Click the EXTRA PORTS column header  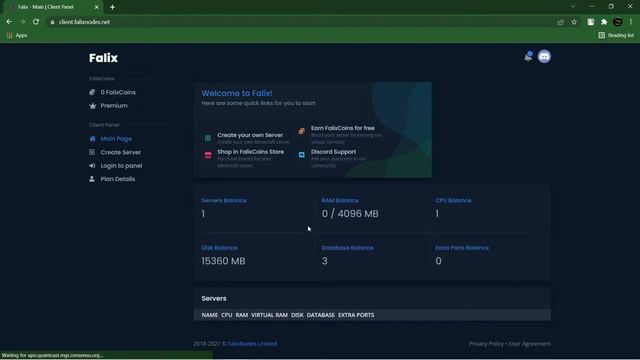(x=356, y=315)
